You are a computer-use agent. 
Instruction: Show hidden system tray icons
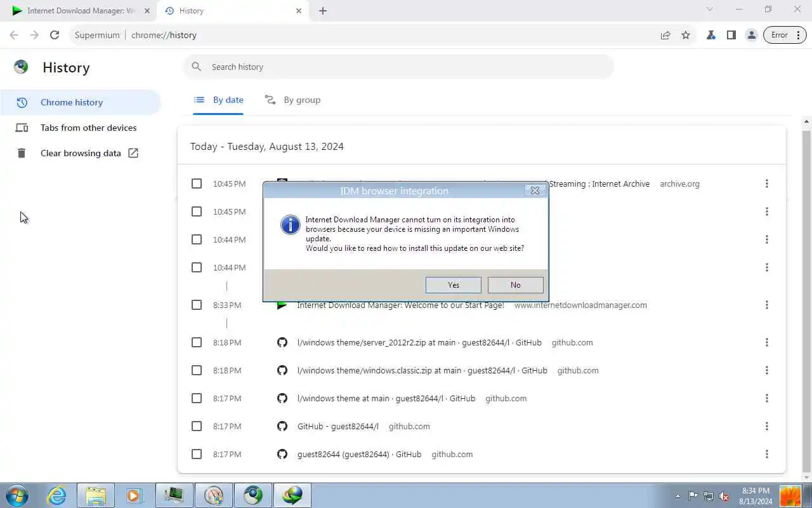678,496
